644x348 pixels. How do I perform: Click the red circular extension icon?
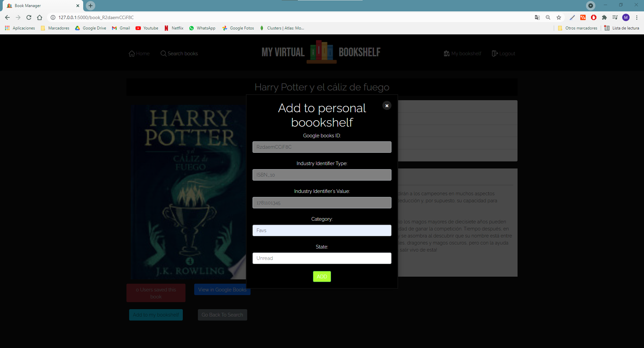(x=594, y=17)
